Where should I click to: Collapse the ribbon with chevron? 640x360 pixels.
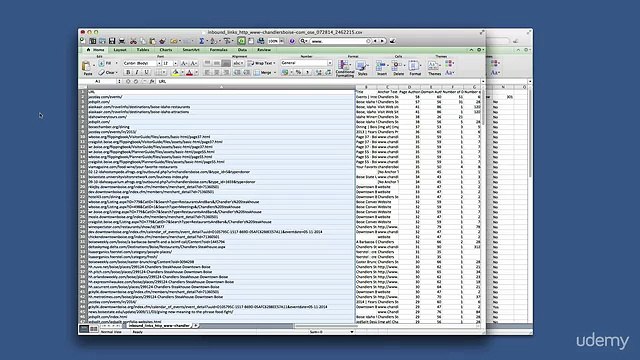point(471,50)
